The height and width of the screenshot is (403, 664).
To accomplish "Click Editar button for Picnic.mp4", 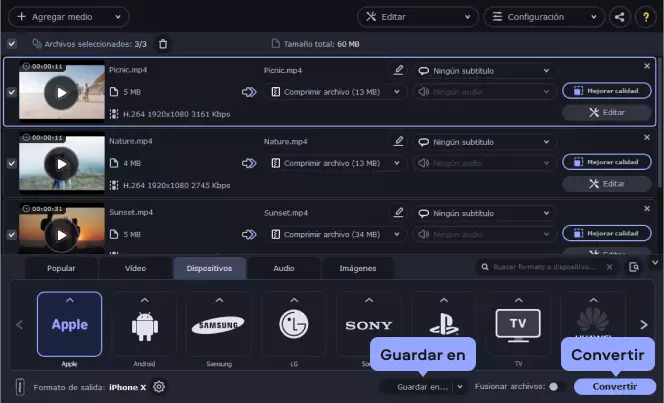I will 607,113.
